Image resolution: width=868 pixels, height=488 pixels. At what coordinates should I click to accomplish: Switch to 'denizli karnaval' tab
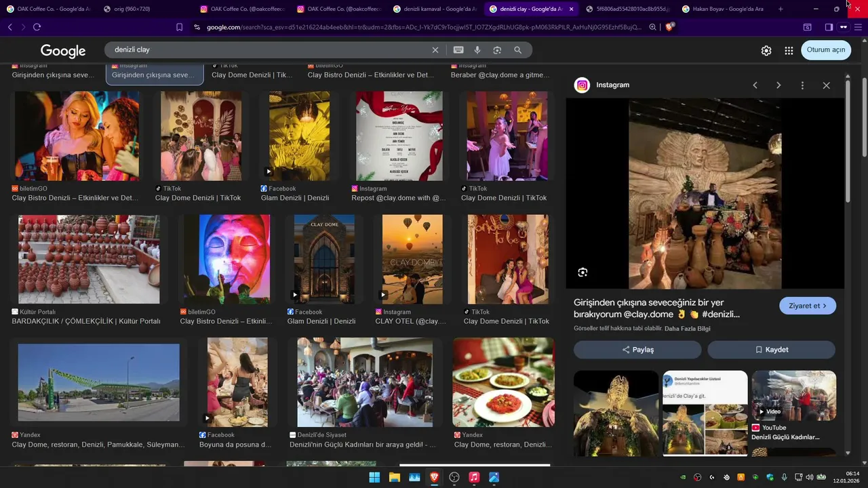pos(434,9)
